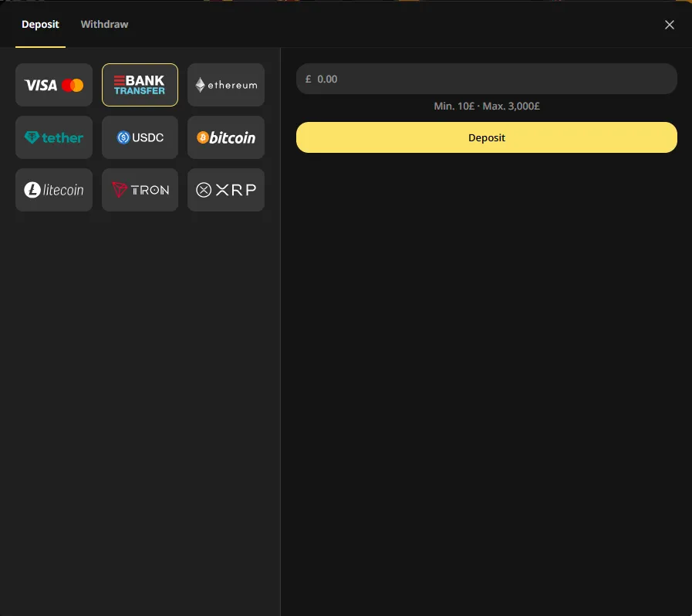Choose the Bank Transfer payment option
The height and width of the screenshot is (616, 692).
pos(140,85)
